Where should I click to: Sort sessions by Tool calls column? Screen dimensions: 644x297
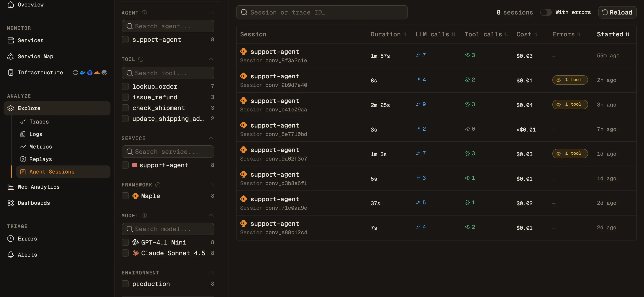pyautogui.click(x=486, y=34)
